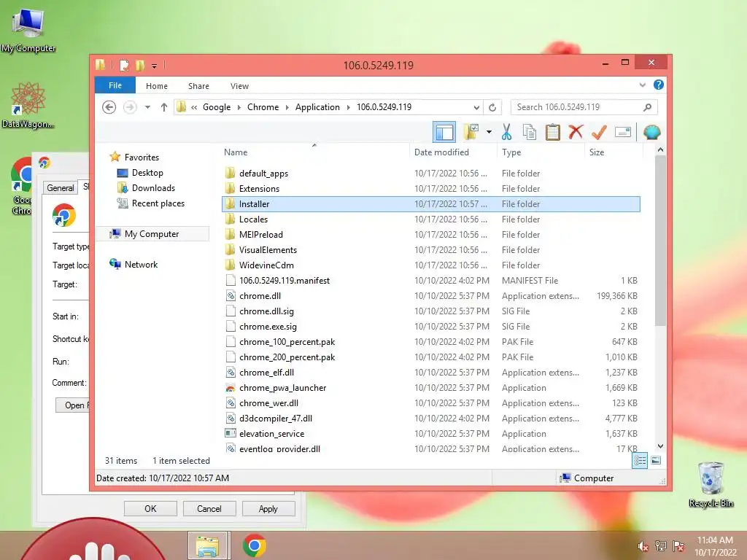747x560 pixels.
Task: Select Recent places in navigation pane
Action: [158, 203]
